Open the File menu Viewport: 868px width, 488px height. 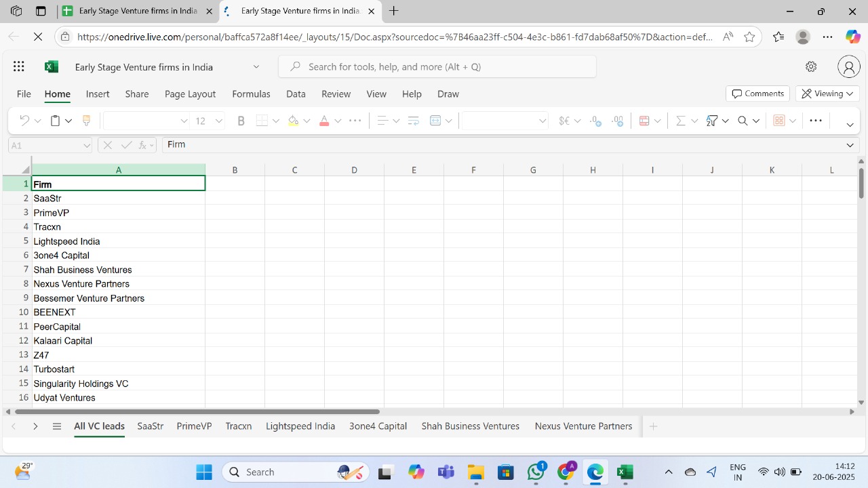click(x=24, y=94)
